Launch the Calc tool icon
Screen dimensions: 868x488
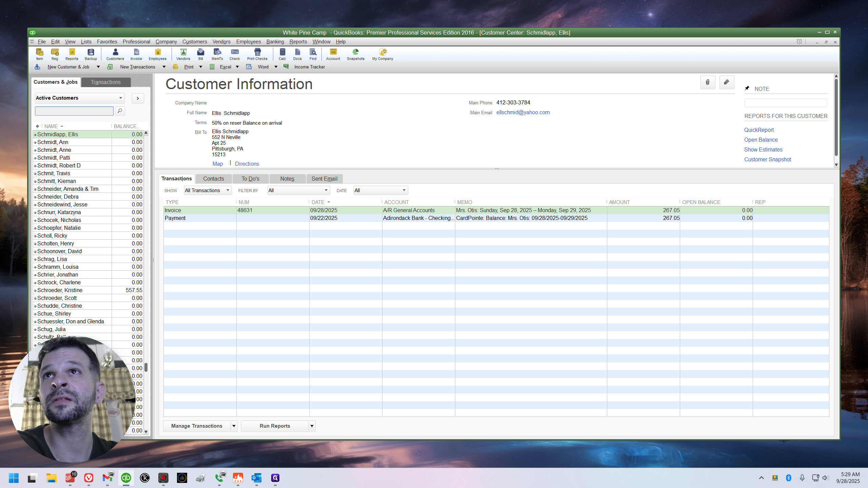(282, 54)
